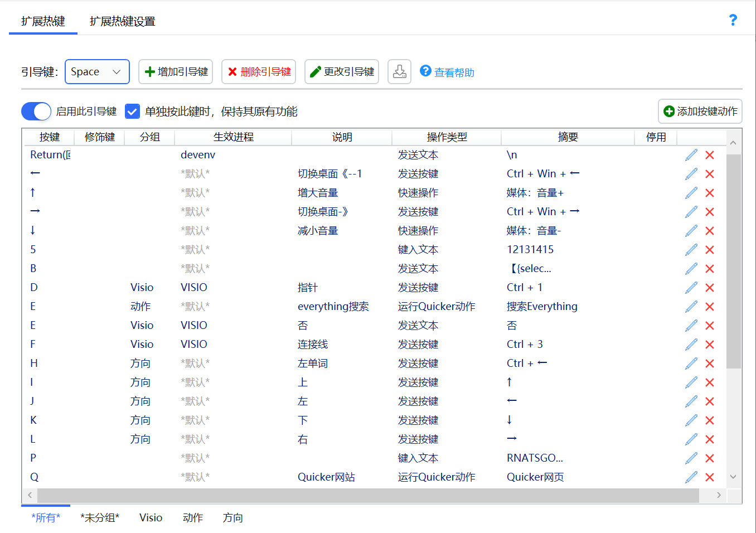756x533 pixels.
Task: Click the horizontal scrollbar right arrow
Action: [x=719, y=495]
